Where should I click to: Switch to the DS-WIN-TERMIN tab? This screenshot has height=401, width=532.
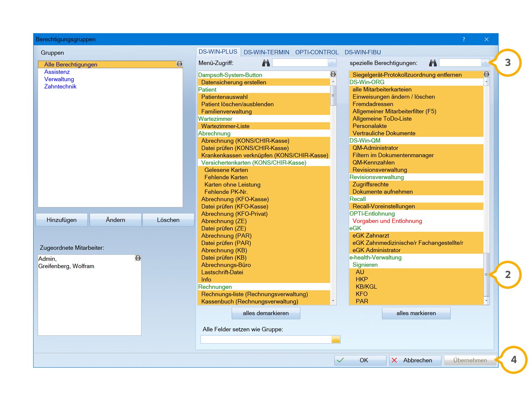click(x=266, y=52)
